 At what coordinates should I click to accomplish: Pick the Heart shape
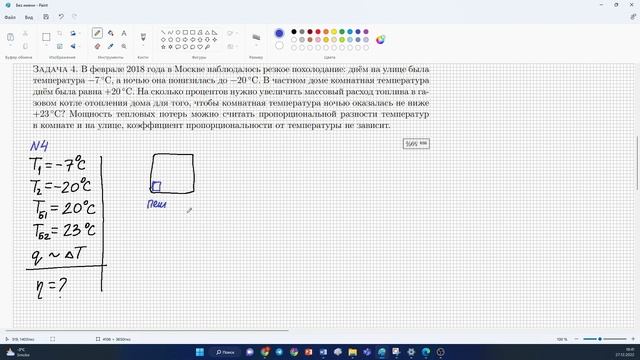click(200, 47)
